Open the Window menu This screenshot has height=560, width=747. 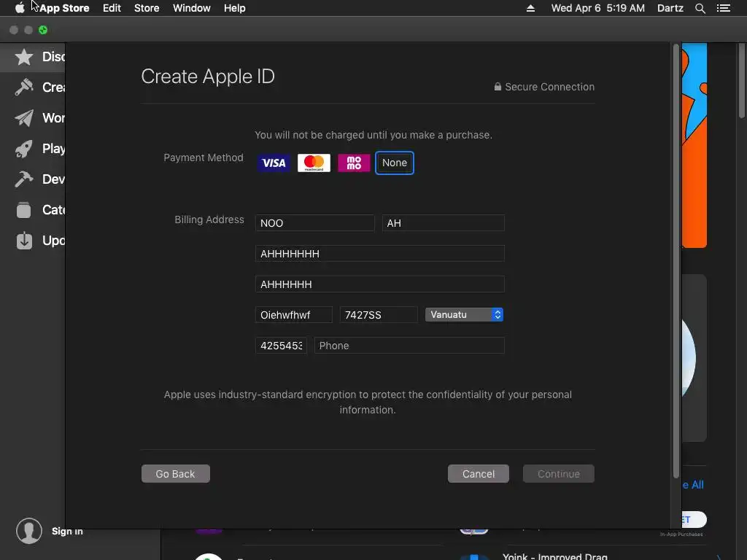(192, 8)
